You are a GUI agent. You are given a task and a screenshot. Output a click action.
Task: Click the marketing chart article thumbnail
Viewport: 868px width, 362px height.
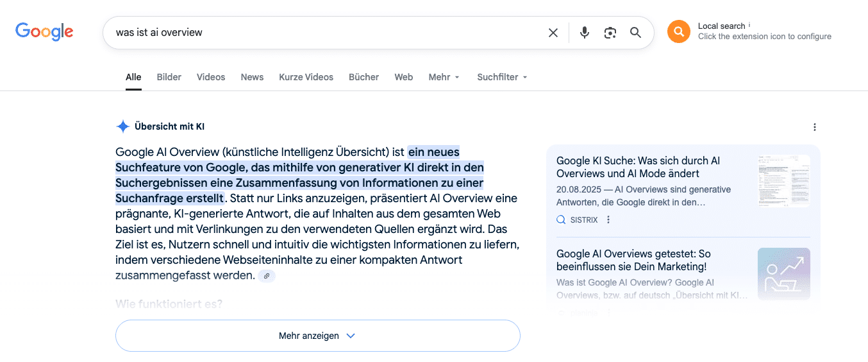[x=783, y=274]
